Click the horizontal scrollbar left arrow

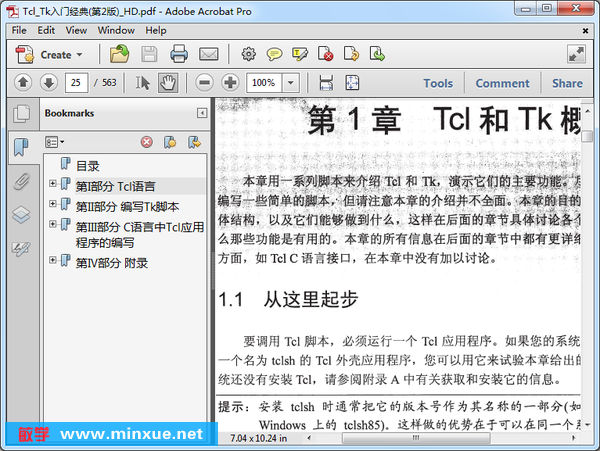pos(309,438)
